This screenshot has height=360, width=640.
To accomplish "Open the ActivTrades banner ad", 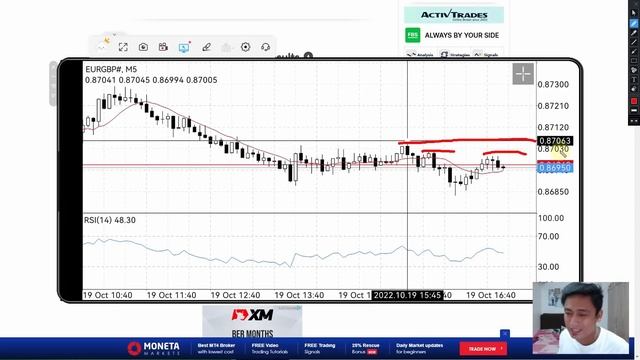I will (x=453, y=15).
